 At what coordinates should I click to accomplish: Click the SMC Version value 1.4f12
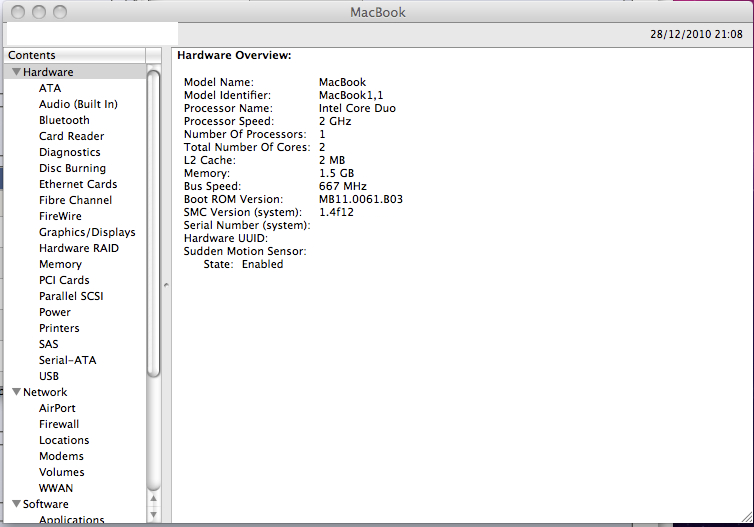point(336,212)
